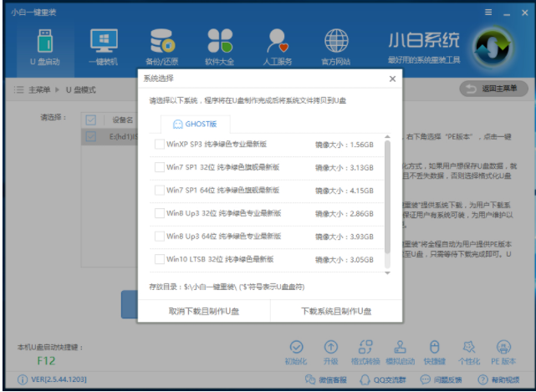Close the 系统选择 dialog
Image resolution: width=536 pixels, height=392 pixels.
point(392,79)
